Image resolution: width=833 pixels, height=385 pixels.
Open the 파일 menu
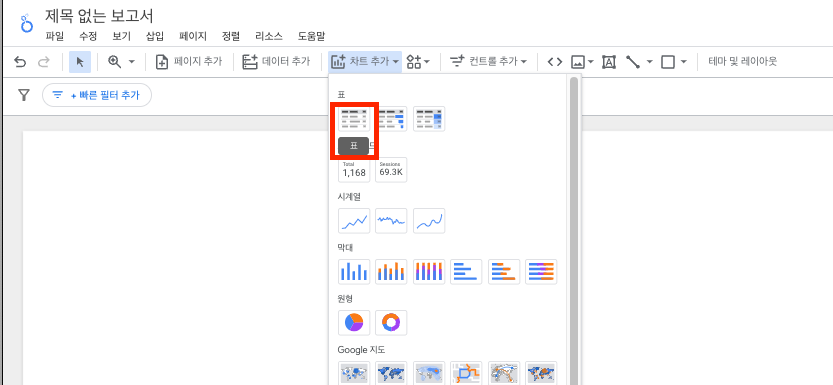54,37
